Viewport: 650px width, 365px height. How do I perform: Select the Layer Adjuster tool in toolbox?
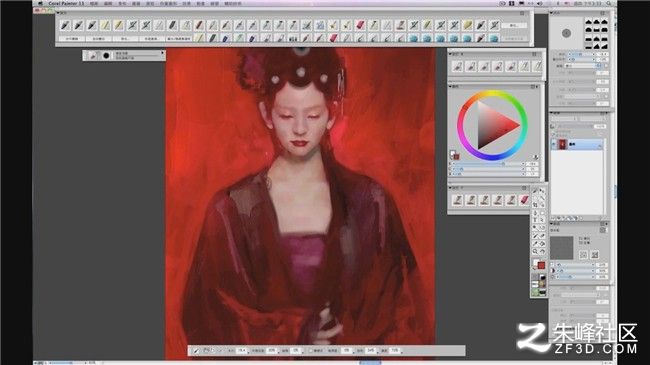tap(542, 190)
